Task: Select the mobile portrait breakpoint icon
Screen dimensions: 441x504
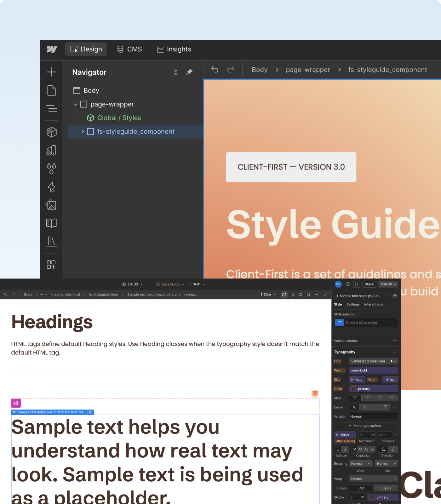Action: point(308,295)
